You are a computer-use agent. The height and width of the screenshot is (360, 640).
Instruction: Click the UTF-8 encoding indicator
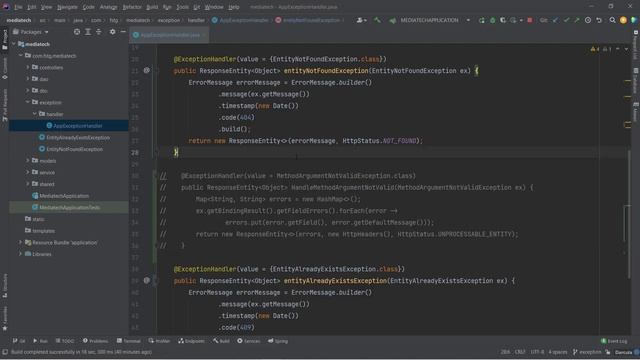pyautogui.click(x=537, y=352)
